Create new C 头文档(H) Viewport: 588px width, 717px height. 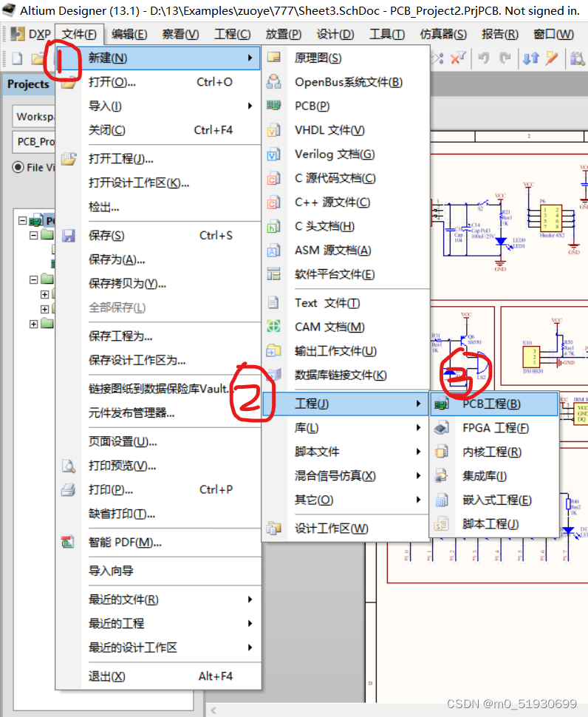coord(346,226)
